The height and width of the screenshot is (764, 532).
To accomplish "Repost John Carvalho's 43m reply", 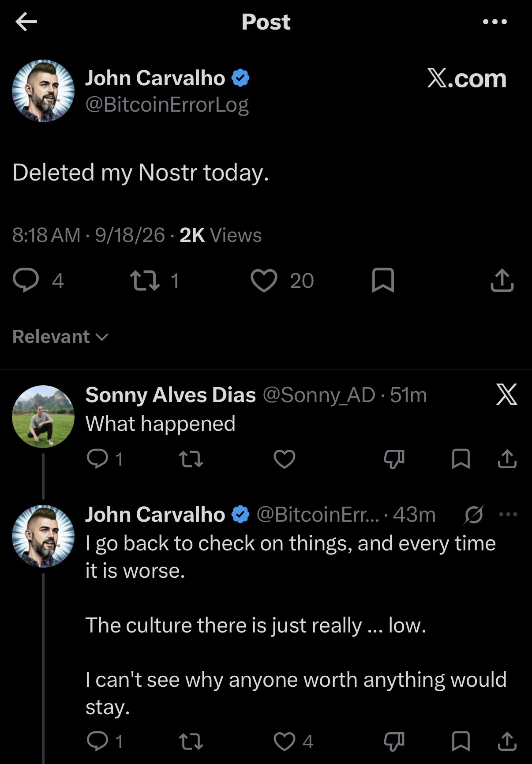I will (x=191, y=741).
